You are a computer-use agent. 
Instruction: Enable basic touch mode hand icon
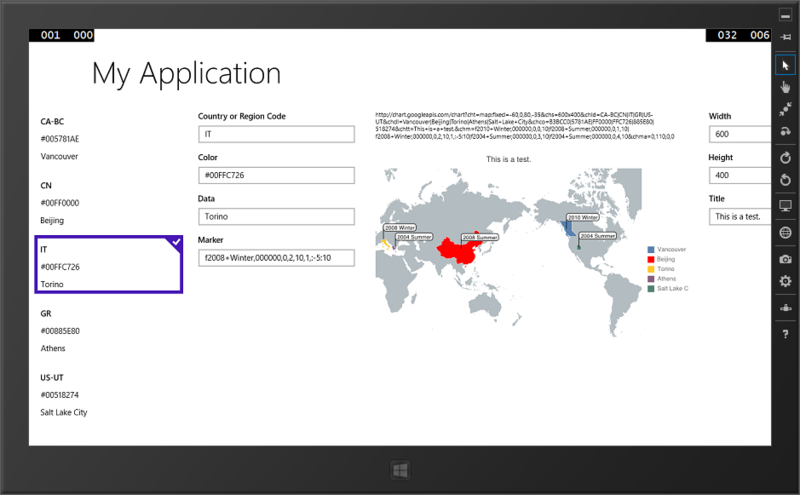785,87
